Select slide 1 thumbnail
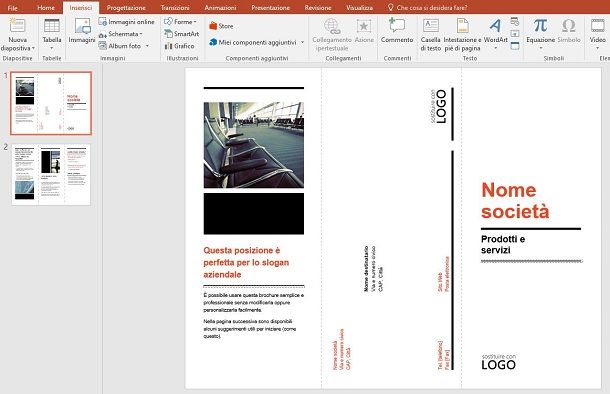 (51, 103)
